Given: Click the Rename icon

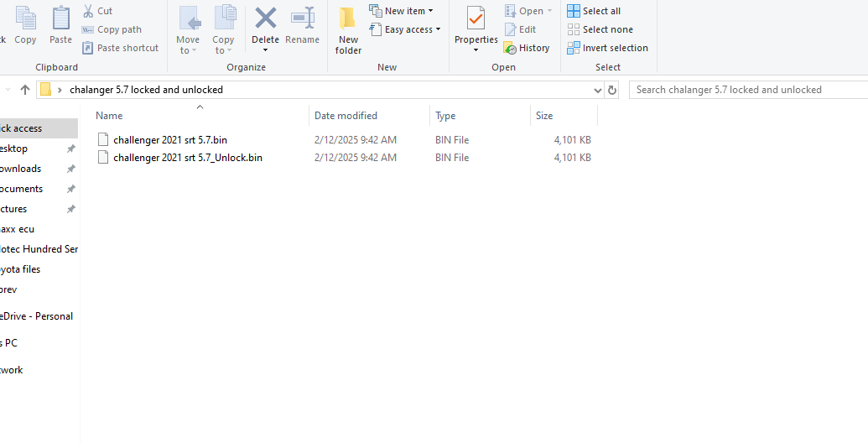Looking at the screenshot, I should (302, 19).
